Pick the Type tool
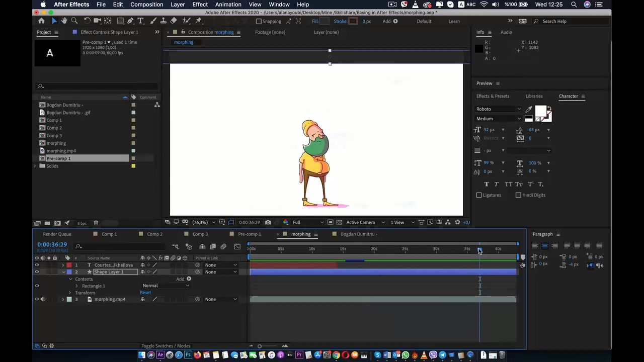The width and height of the screenshot is (644, 362). click(140, 21)
